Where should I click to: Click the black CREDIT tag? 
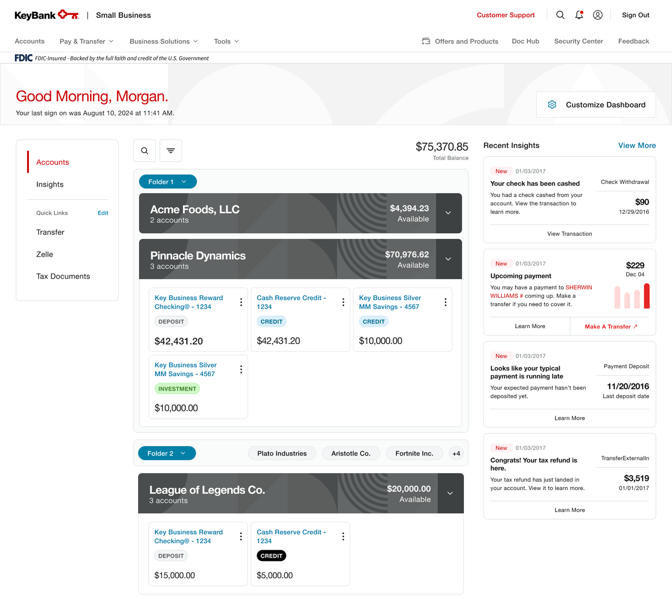[271, 556]
